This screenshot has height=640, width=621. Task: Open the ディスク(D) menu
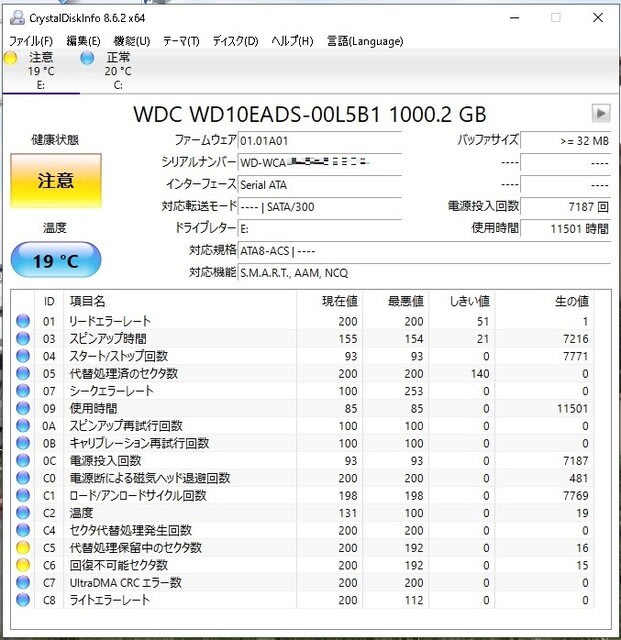click(236, 41)
